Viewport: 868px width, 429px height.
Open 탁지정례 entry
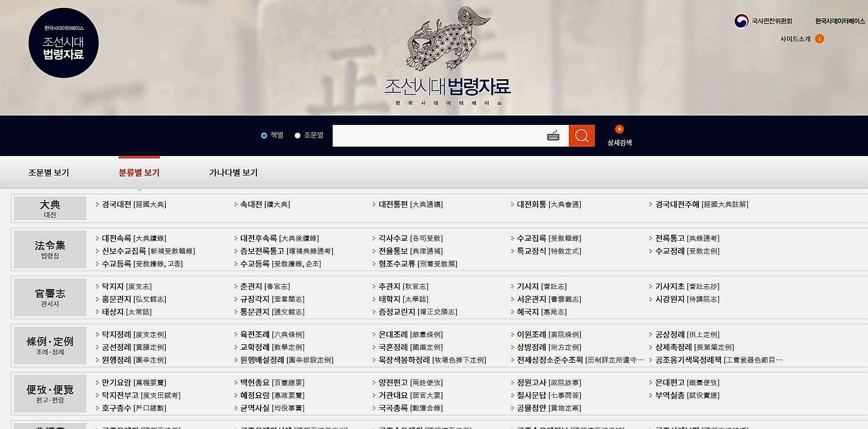[134, 335]
